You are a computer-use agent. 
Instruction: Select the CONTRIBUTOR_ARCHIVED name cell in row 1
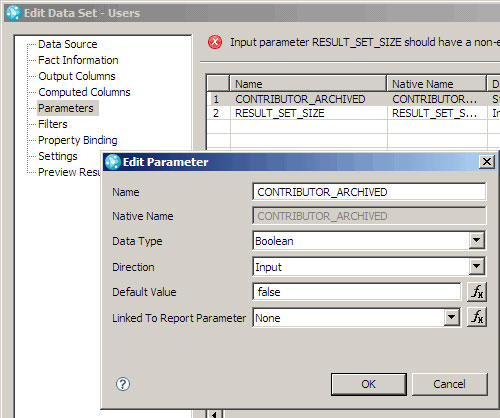[x=309, y=99]
